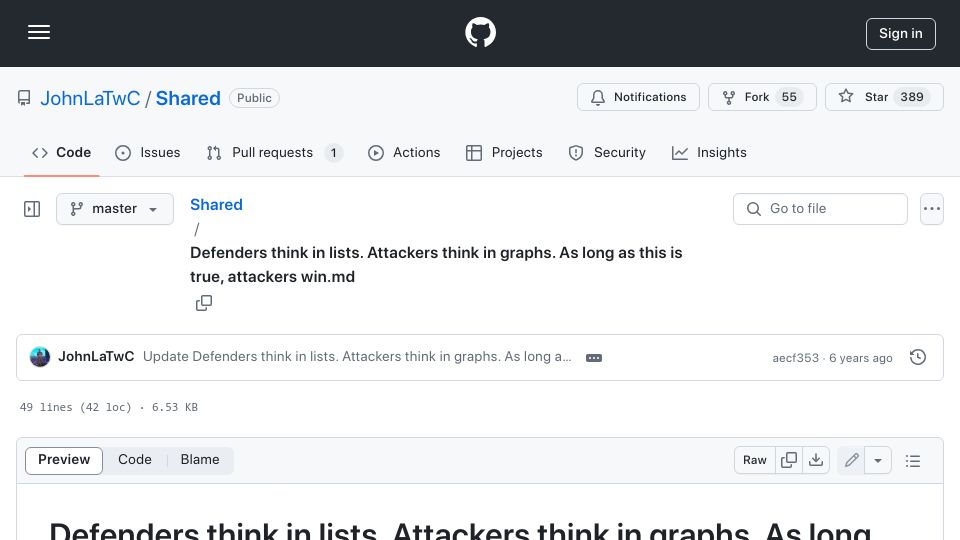Open JohnLaTwC commit author link
Viewport: 960px width, 540px height.
[x=96, y=356]
